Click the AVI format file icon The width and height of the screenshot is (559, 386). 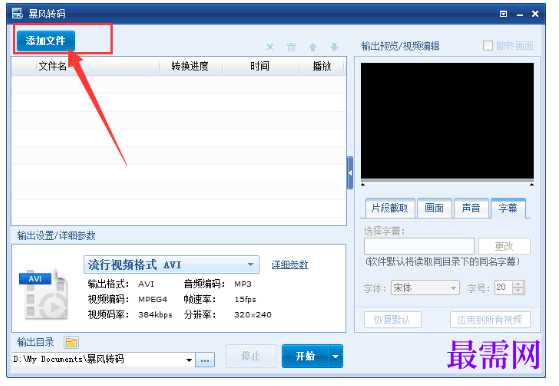pyautogui.click(x=44, y=294)
